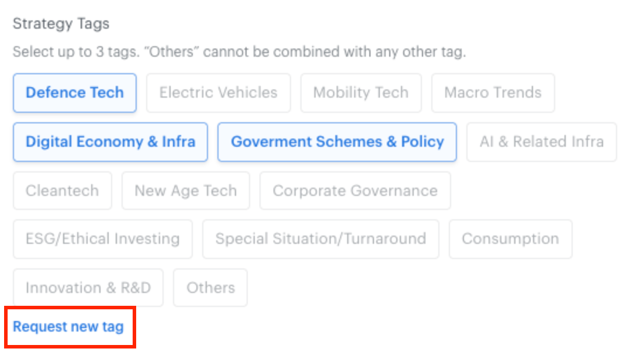
Task: Choose the Macro Trends tag
Action: (x=493, y=93)
